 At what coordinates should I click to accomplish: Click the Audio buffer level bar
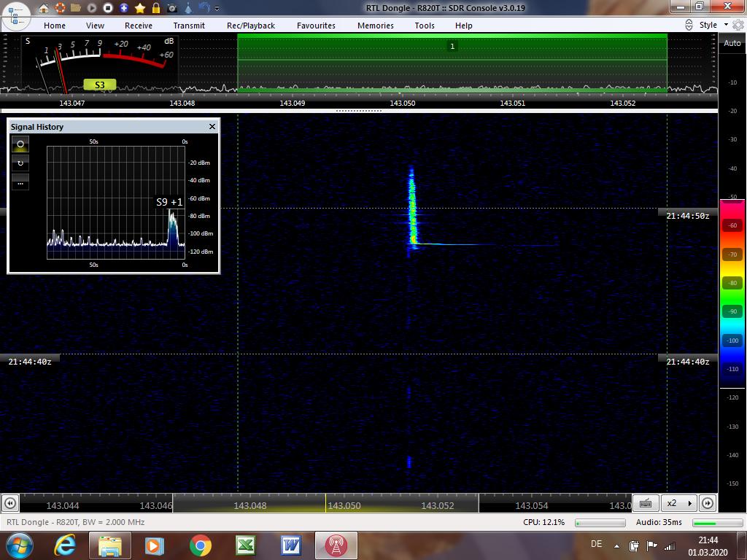(x=716, y=523)
